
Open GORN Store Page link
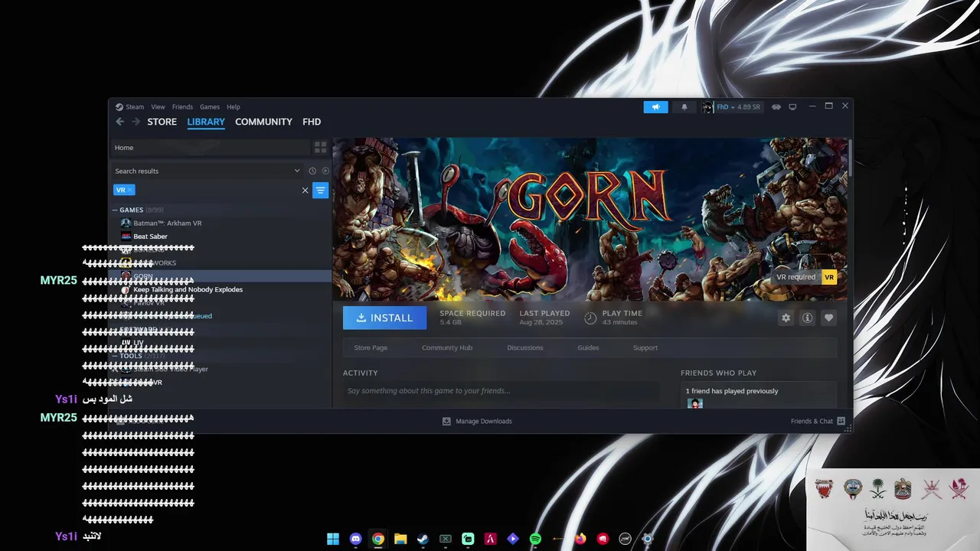pyautogui.click(x=371, y=347)
